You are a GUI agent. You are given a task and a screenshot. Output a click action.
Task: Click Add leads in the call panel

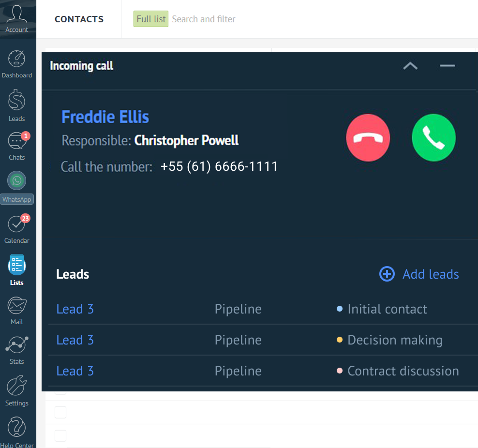pyautogui.click(x=419, y=274)
